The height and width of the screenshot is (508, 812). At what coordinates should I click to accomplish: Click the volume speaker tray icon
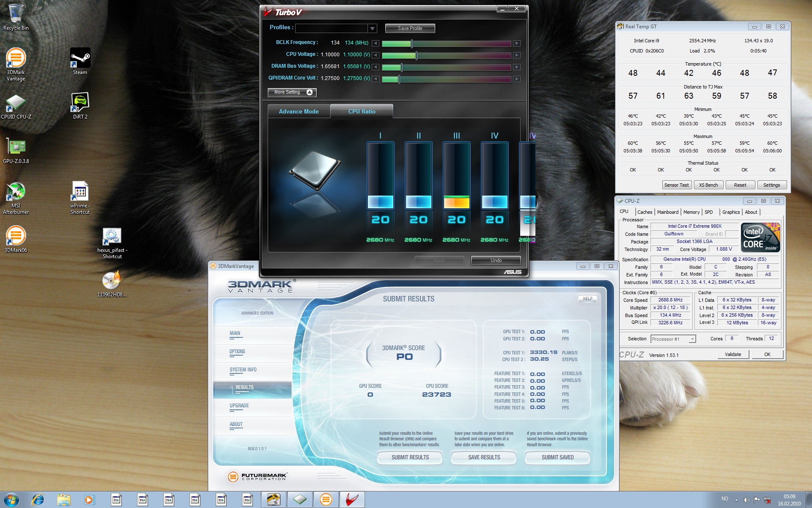pyautogui.click(x=746, y=500)
